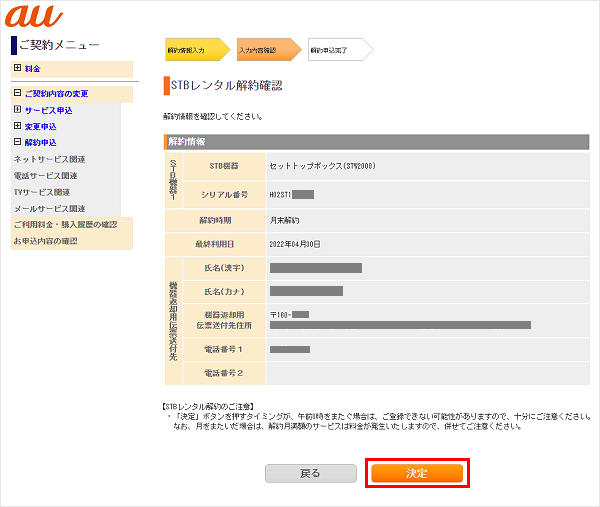The width and height of the screenshot is (600, 507).
Task: Open TVサービス関連 in sidebar
Action: pos(41,192)
